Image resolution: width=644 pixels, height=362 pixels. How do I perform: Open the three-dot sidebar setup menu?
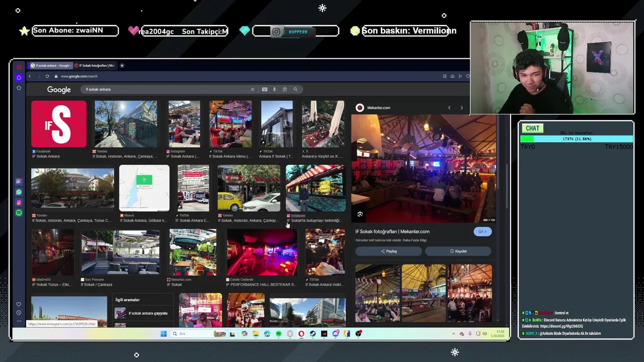[19, 321]
